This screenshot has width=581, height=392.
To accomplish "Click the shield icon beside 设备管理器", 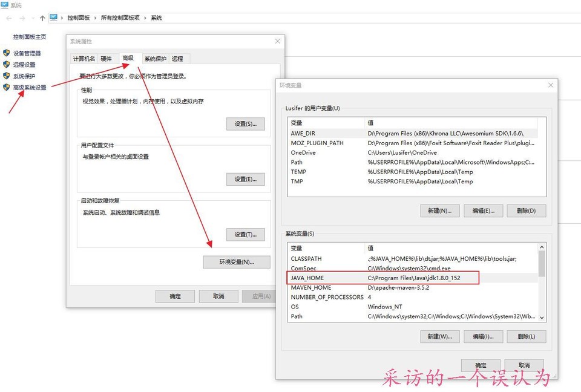I will 7,53.
